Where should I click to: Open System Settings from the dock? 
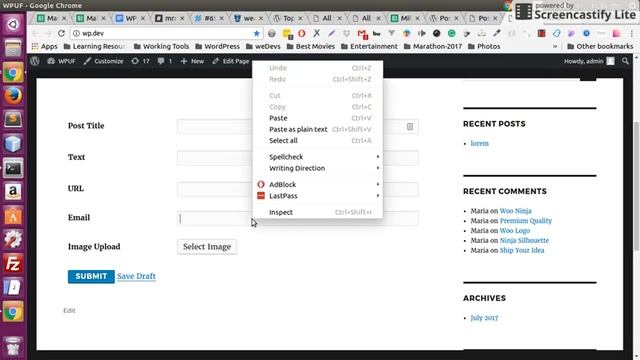click(13, 240)
